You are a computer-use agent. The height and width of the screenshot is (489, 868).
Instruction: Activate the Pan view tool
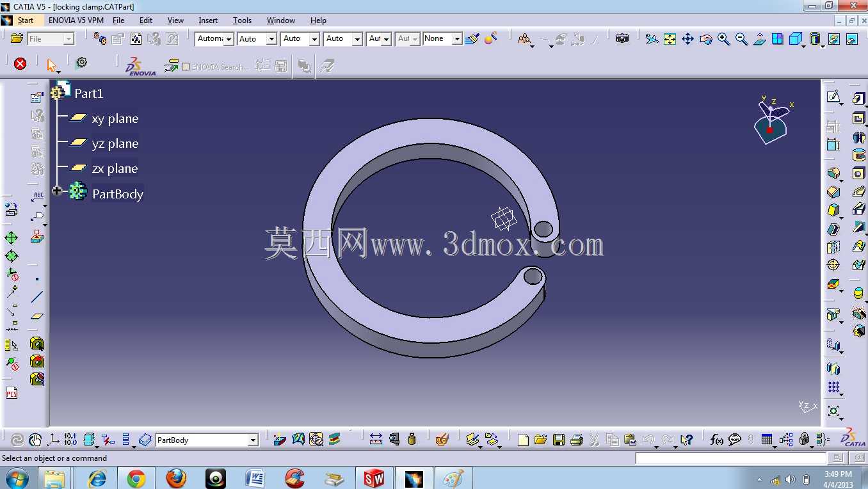[x=687, y=39]
